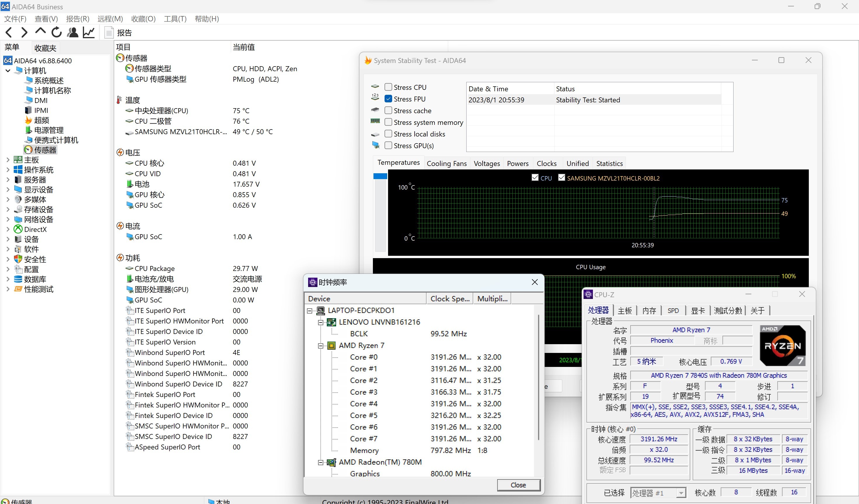
Task: Uncheck the Stress FPU checkbox
Action: click(x=388, y=99)
